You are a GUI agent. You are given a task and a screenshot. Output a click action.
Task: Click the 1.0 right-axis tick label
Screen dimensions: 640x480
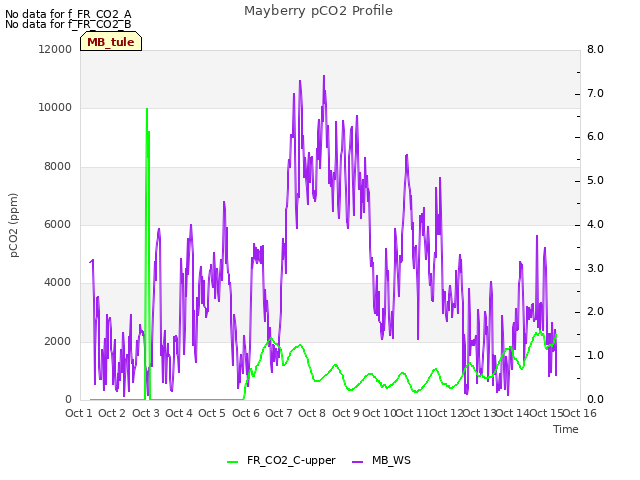click(595, 356)
